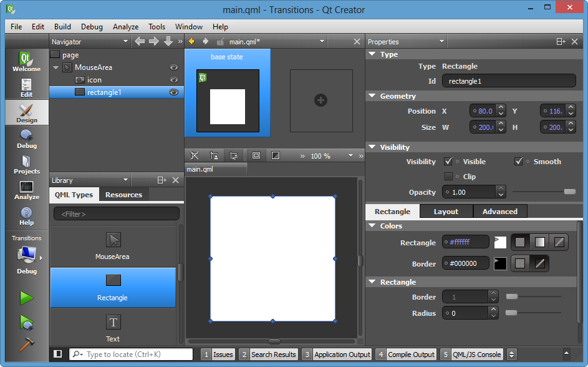Toggle visibility of MouseArea item
Screen dimensions: 588x367
(173, 67)
